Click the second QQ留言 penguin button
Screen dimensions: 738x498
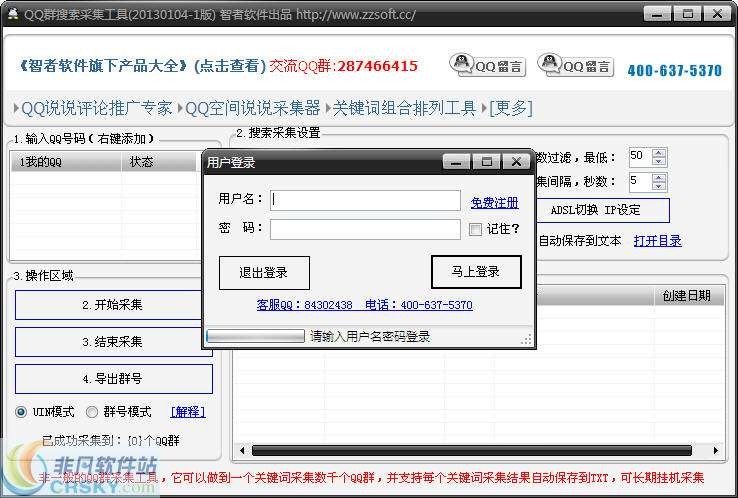tap(576, 65)
